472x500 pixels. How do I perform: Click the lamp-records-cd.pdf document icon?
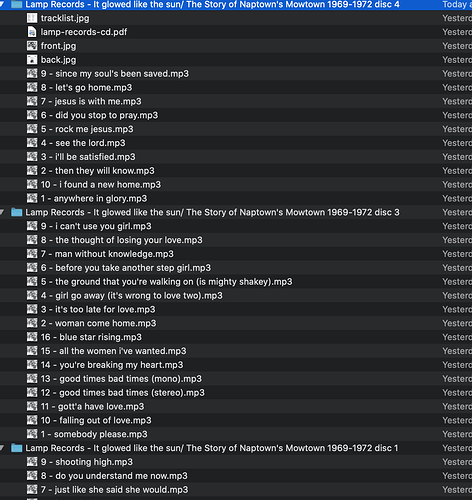pos(32,32)
